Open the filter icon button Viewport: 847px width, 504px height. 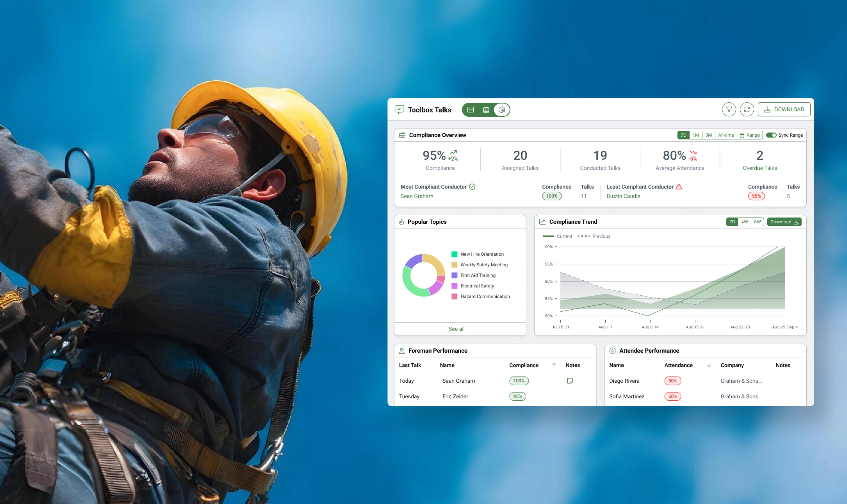(x=728, y=109)
